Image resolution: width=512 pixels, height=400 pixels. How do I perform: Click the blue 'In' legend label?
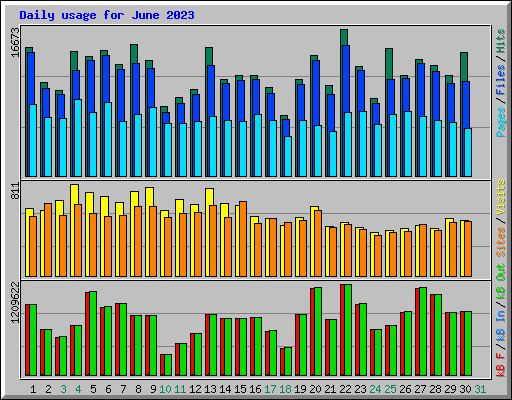click(x=501, y=315)
